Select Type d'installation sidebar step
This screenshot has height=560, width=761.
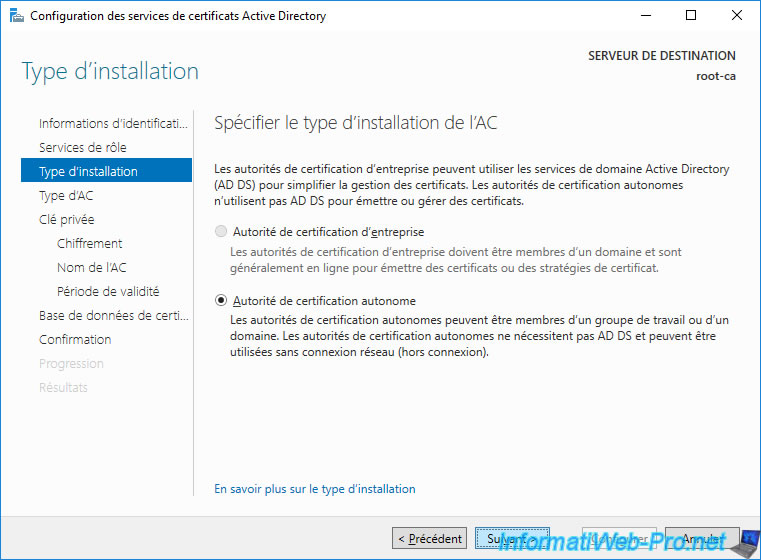tap(106, 171)
